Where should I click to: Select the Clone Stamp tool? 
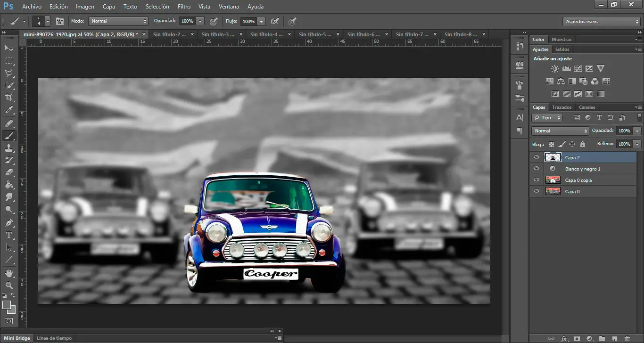9,148
